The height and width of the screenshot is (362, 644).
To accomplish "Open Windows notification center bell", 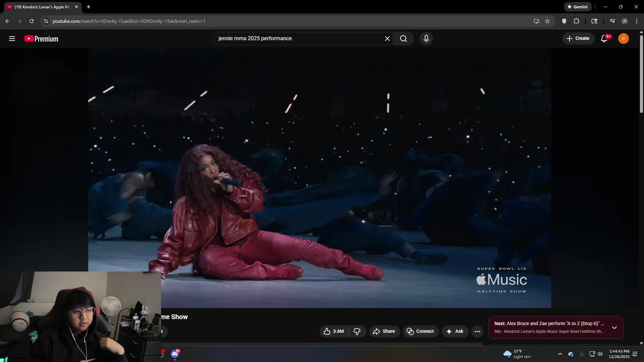I will (635, 354).
